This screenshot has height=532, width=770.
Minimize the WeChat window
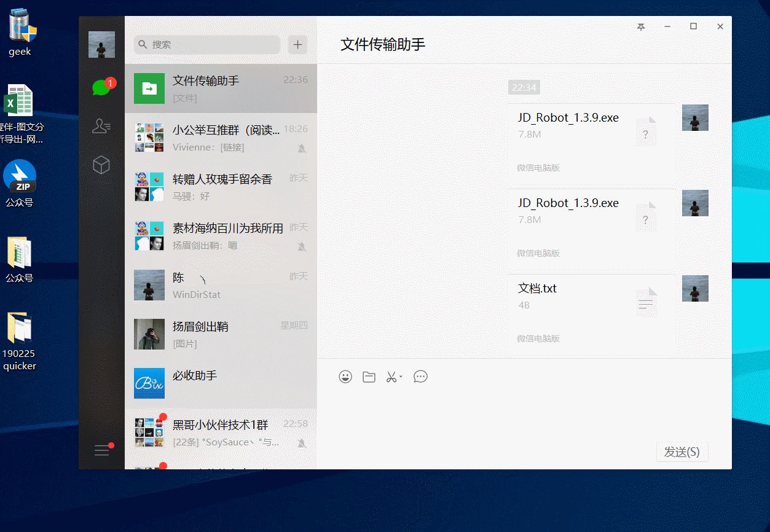click(x=667, y=26)
